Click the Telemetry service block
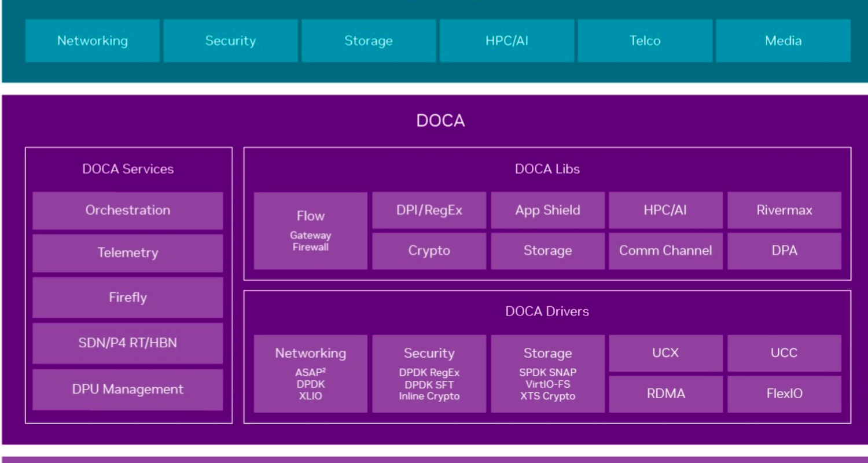 [128, 253]
